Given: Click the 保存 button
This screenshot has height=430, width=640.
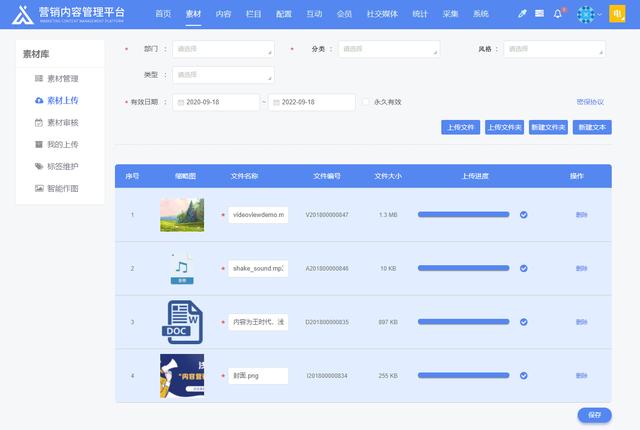Looking at the screenshot, I should (x=594, y=414).
